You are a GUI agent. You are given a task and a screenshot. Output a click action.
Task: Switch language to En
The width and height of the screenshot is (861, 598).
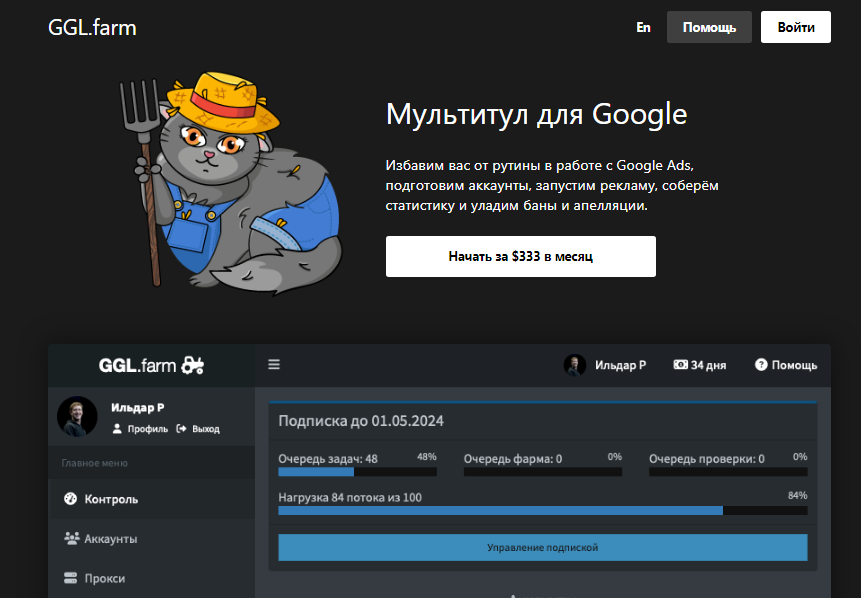click(x=643, y=27)
